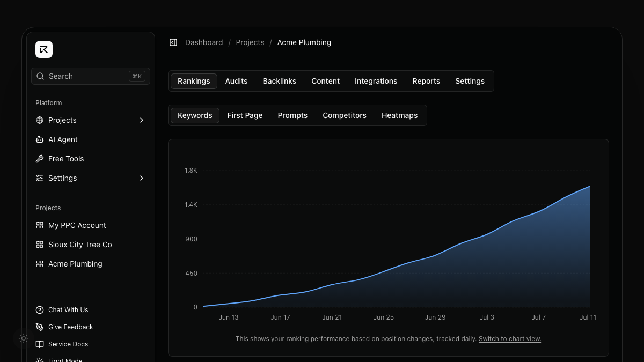This screenshot has height=362, width=644.
Task: Select the First Page sub-tab
Action: [x=245, y=115]
